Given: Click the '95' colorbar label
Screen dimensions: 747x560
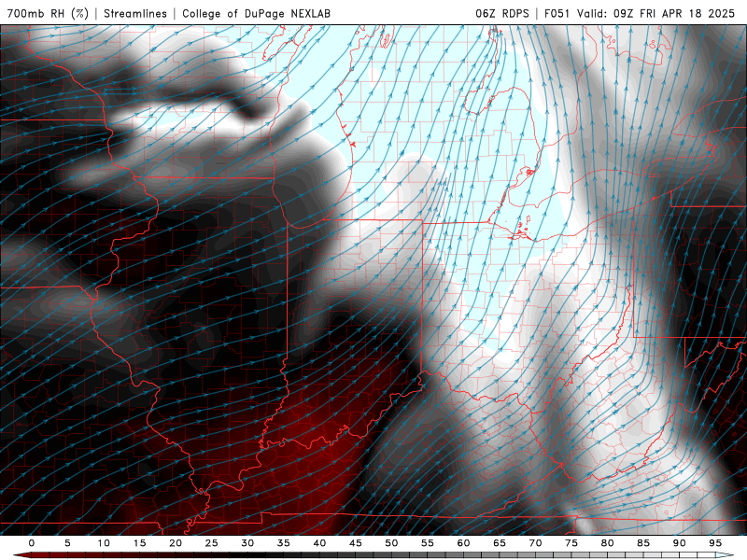Looking at the screenshot, I should click(715, 543).
